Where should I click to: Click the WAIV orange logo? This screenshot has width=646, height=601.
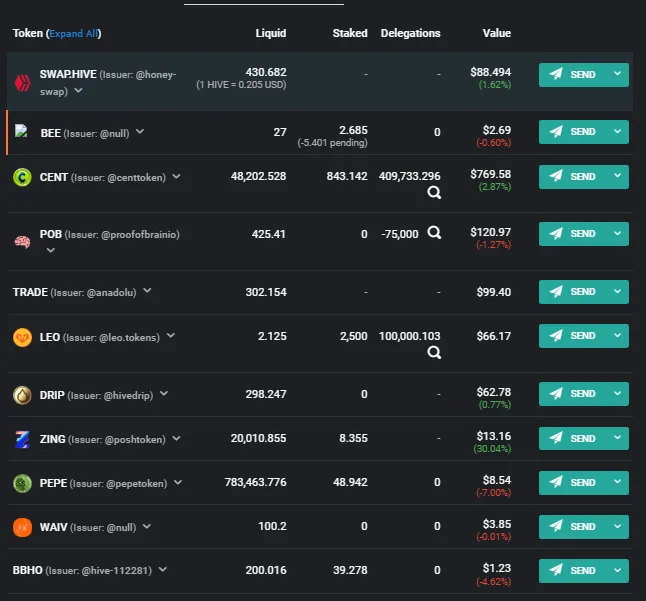pos(22,527)
